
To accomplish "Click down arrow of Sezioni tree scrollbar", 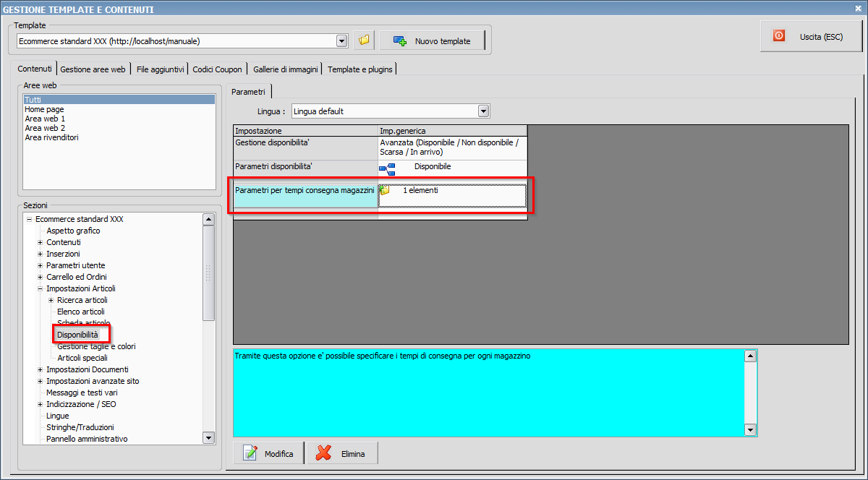I will tap(209, 437).
